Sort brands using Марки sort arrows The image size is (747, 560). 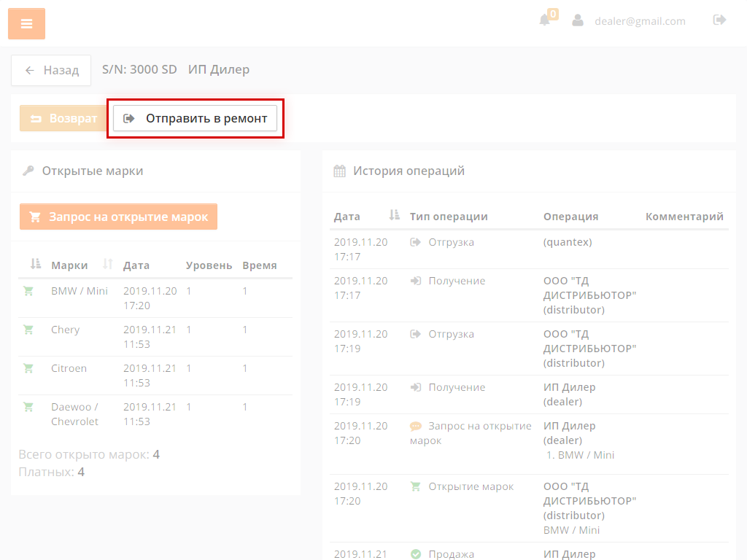click(x=108, y=265)
